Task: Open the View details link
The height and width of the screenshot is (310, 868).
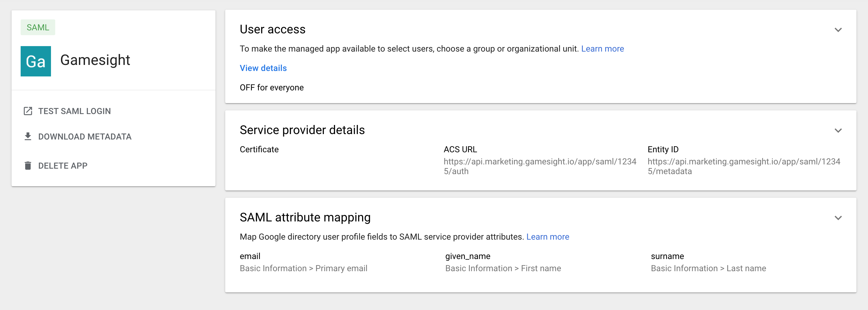Action: [263, 68]
